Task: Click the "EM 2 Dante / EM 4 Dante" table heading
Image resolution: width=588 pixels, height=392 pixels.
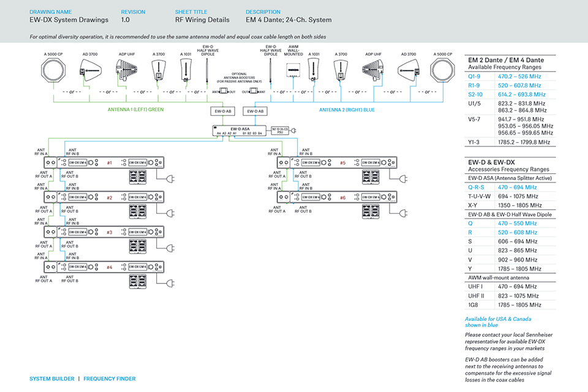Action: click(506, 60)
